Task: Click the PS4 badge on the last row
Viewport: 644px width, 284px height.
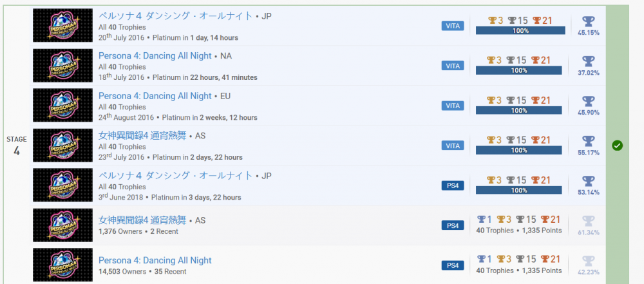Action: pos(453,265)
